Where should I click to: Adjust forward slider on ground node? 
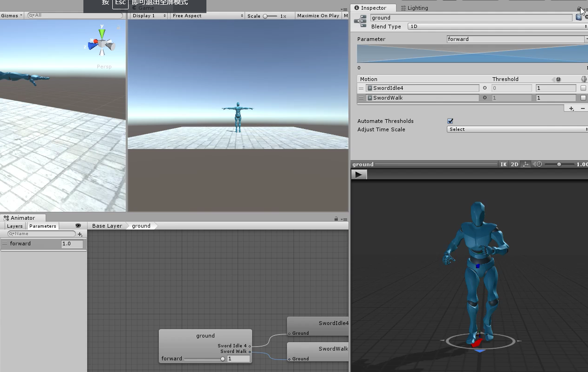coord(204,358)
